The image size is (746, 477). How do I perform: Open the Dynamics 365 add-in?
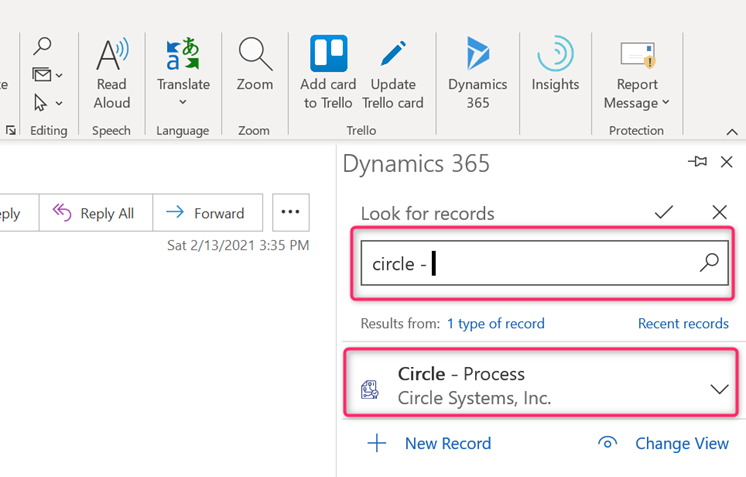478,73
